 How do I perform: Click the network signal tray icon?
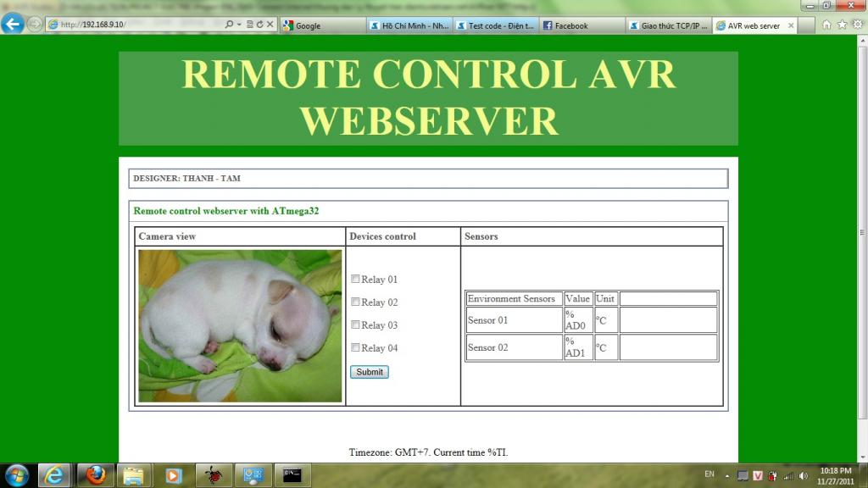[x=788, y=476]
